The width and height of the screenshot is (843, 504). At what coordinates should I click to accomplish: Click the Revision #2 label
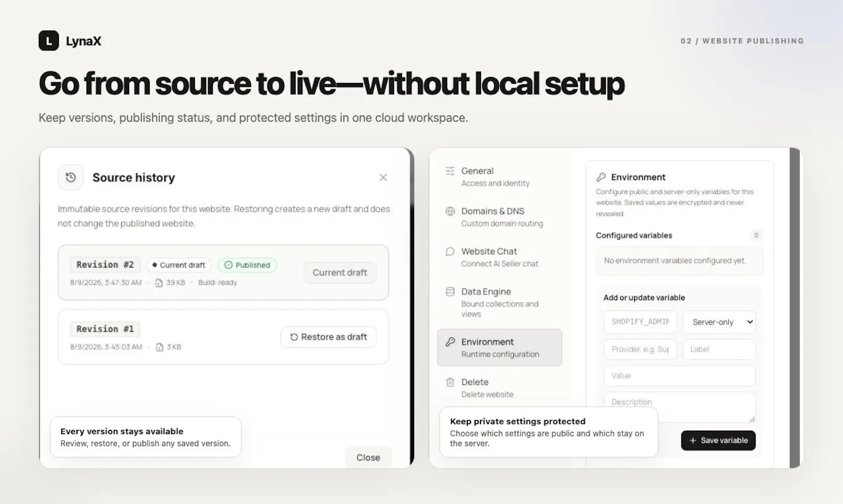point(105,264)
